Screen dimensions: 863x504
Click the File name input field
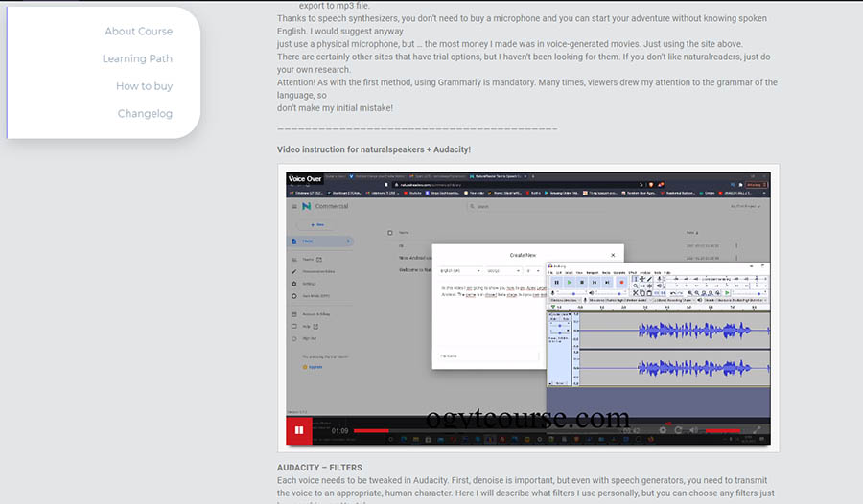click(x=489, y=355)
